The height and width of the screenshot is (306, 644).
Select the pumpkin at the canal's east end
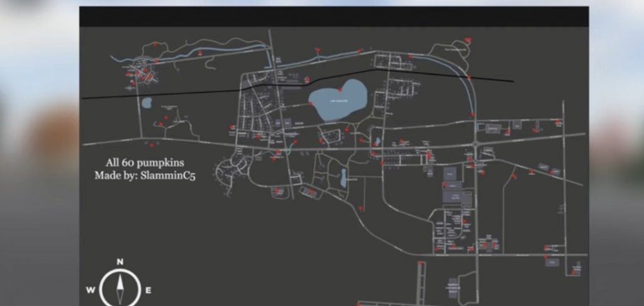[x=360, y=51]
